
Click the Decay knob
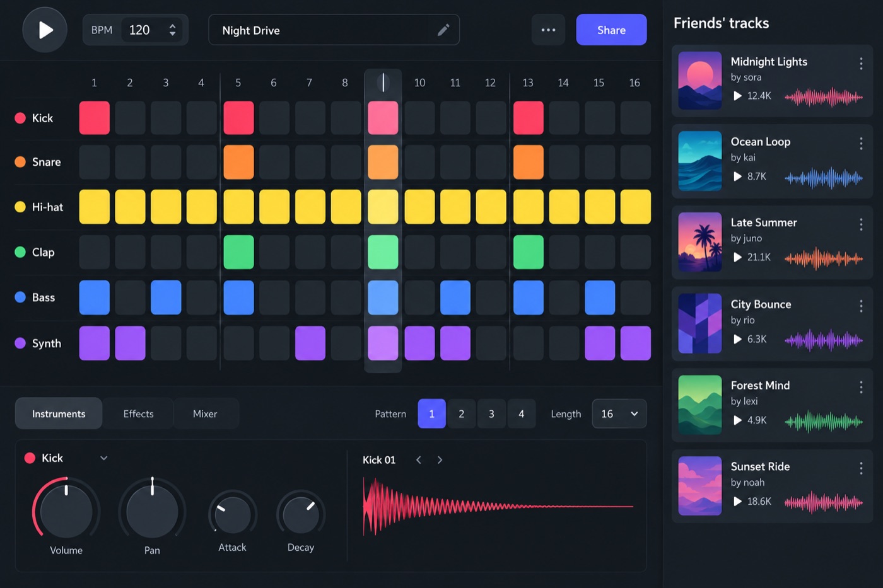tap(301, 515)
